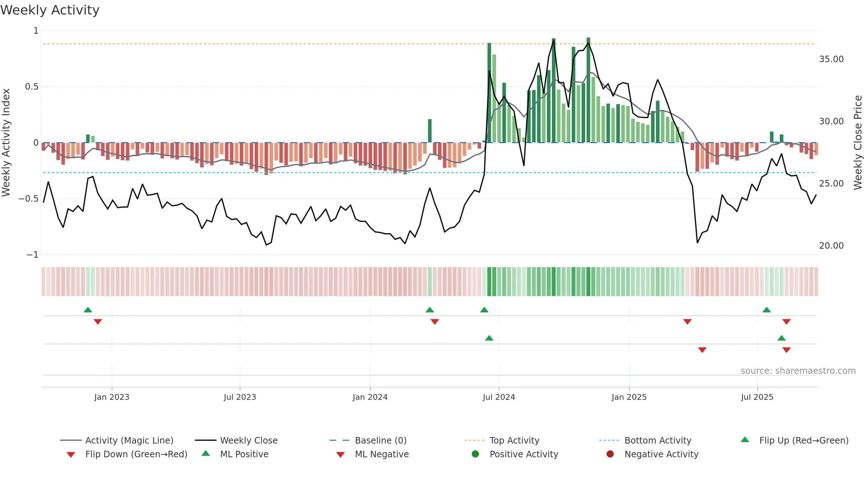Toggle the Baseline (0) legend entry
This screenshot has width=868, height=488.
[368, 440]
